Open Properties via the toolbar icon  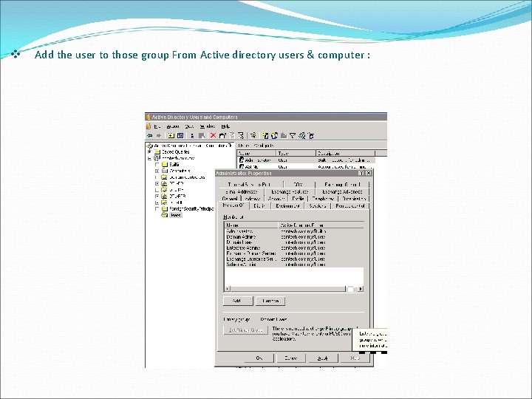(222, 136)
